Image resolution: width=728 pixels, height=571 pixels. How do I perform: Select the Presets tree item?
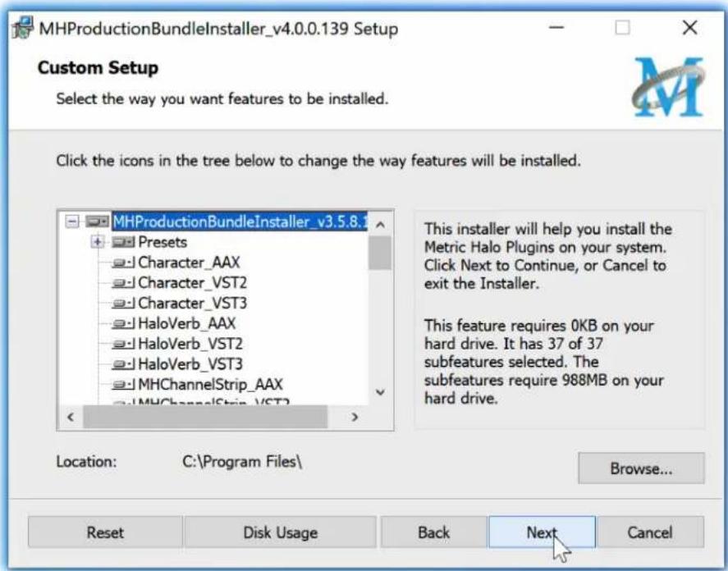click(163, 242)
